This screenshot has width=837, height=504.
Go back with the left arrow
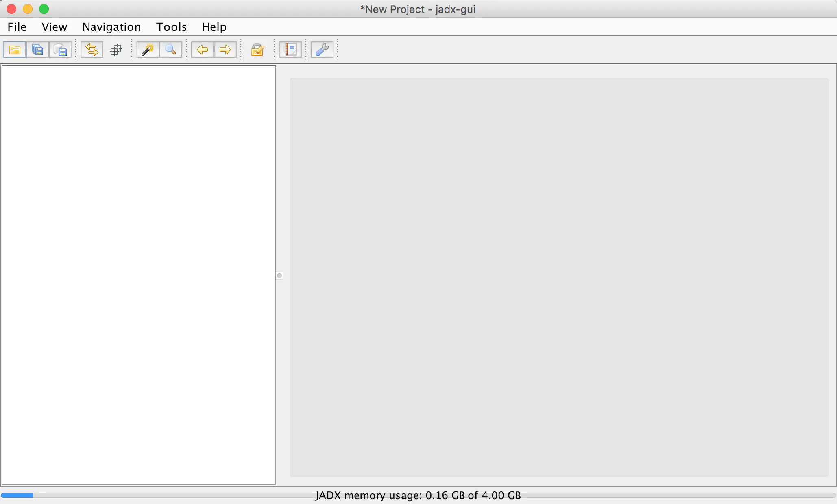(203, 50)
